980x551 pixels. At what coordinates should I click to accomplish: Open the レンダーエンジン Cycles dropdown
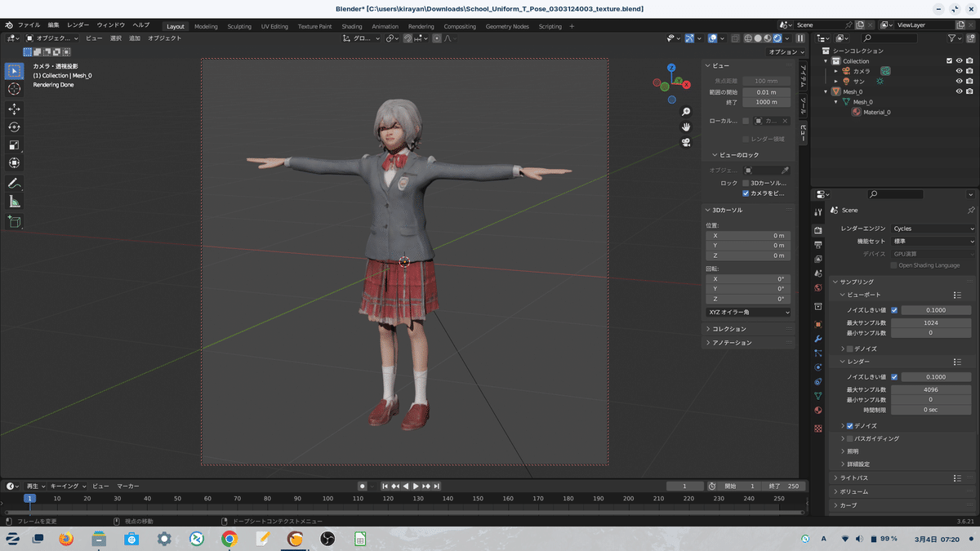[931, 229]
